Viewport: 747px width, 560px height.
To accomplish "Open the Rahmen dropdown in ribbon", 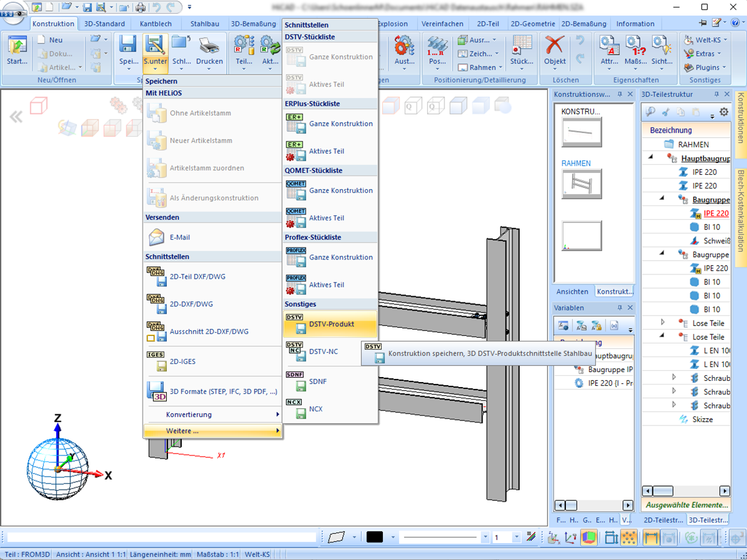I will point(479,67).
